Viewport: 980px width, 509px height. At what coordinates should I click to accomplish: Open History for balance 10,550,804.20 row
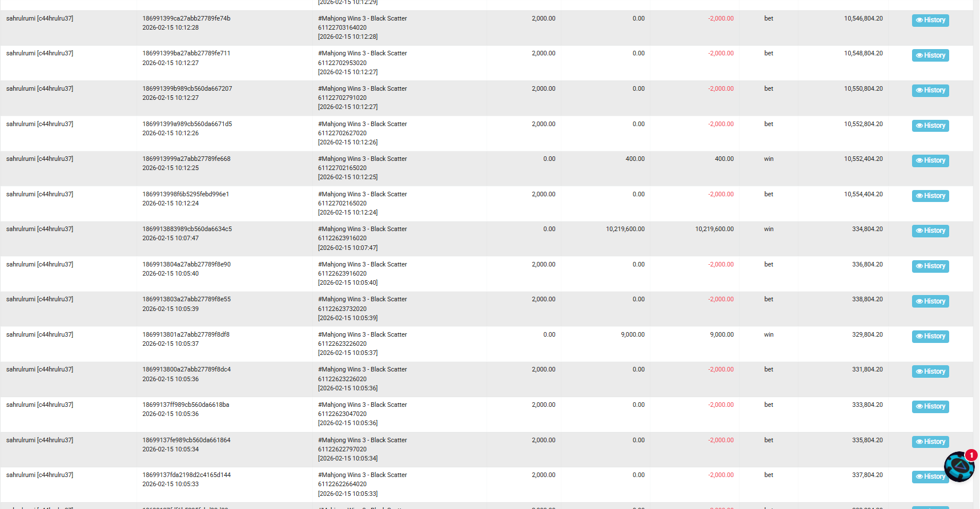(x=930, y=90)
